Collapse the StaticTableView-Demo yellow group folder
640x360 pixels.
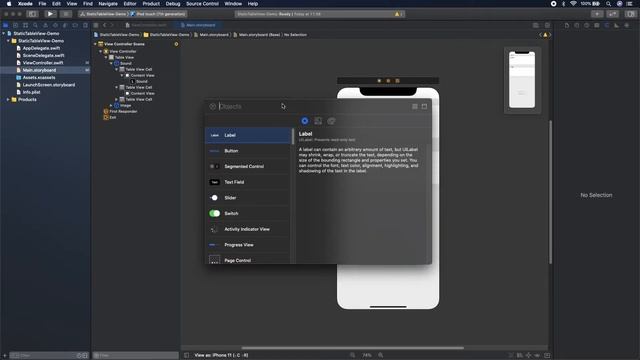pyautogui.click(x=8, y=41)
